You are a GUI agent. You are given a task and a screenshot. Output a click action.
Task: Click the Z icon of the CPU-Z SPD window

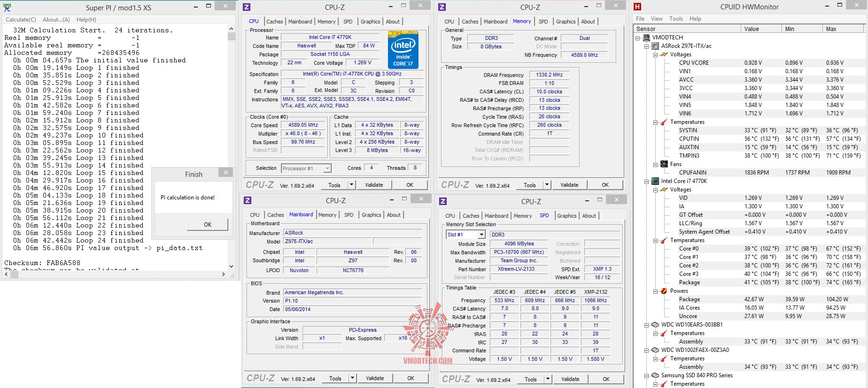click(x=442, y=201)
